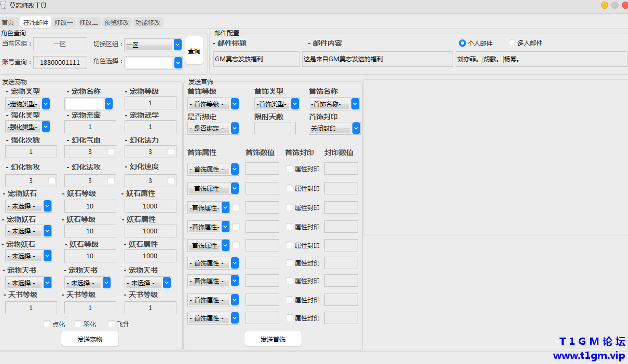Click the 发送宠物 button

[90, 339]
